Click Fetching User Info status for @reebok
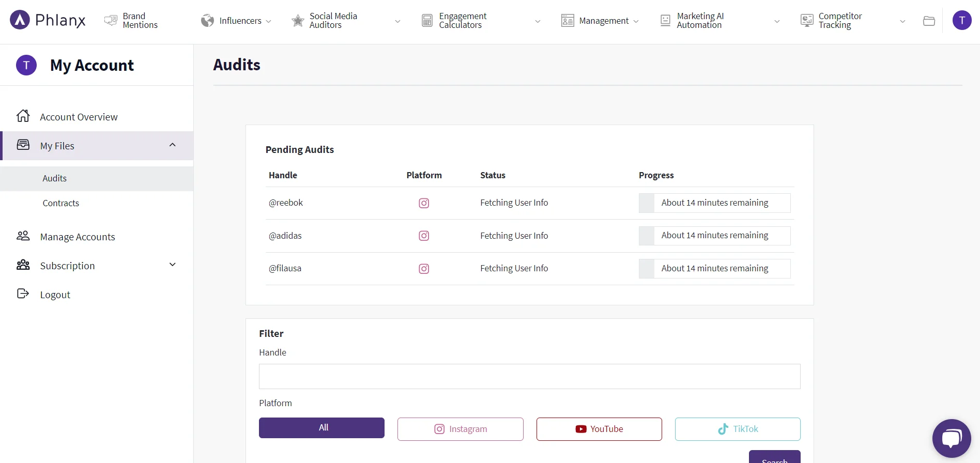 coord(514,203)
